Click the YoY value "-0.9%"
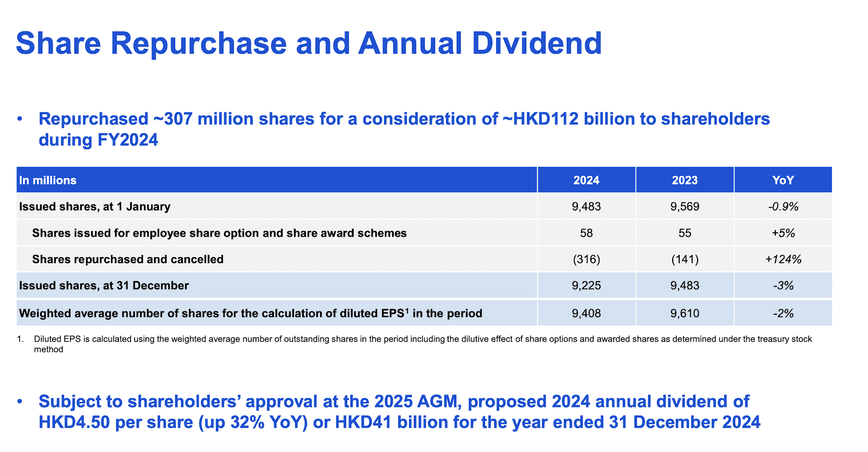This screenshot has height=452, width=868. tap(783, 206)
